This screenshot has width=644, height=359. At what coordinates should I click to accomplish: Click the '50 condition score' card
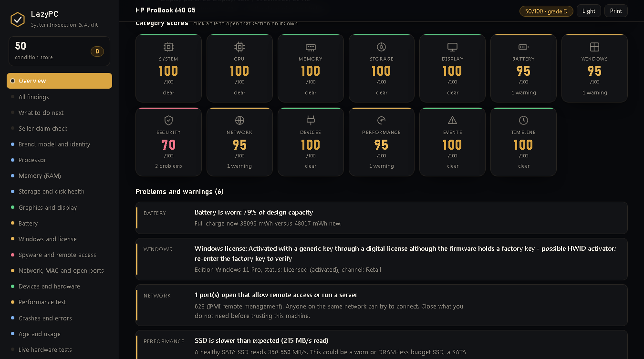click(x=59, y=51)
